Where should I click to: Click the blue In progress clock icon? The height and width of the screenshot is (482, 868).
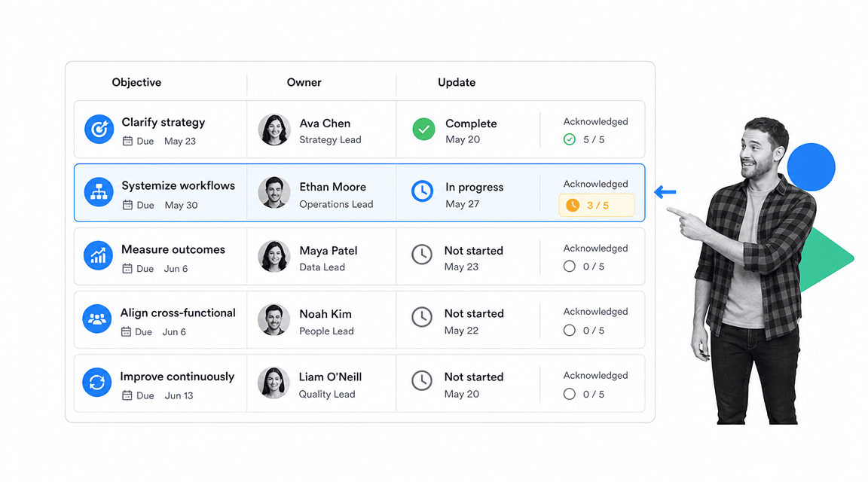[423, 191]
